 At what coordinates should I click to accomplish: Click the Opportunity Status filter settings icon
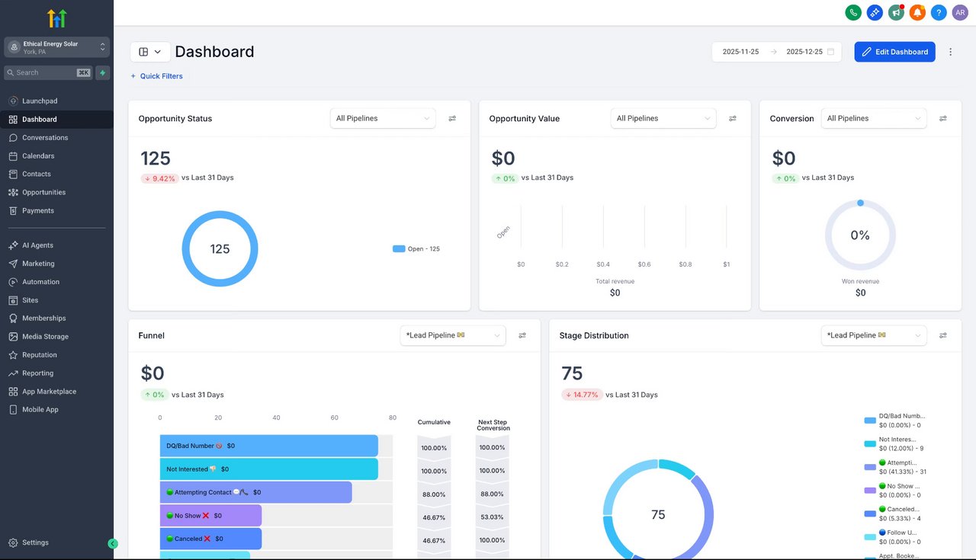[x=452, y=118]
